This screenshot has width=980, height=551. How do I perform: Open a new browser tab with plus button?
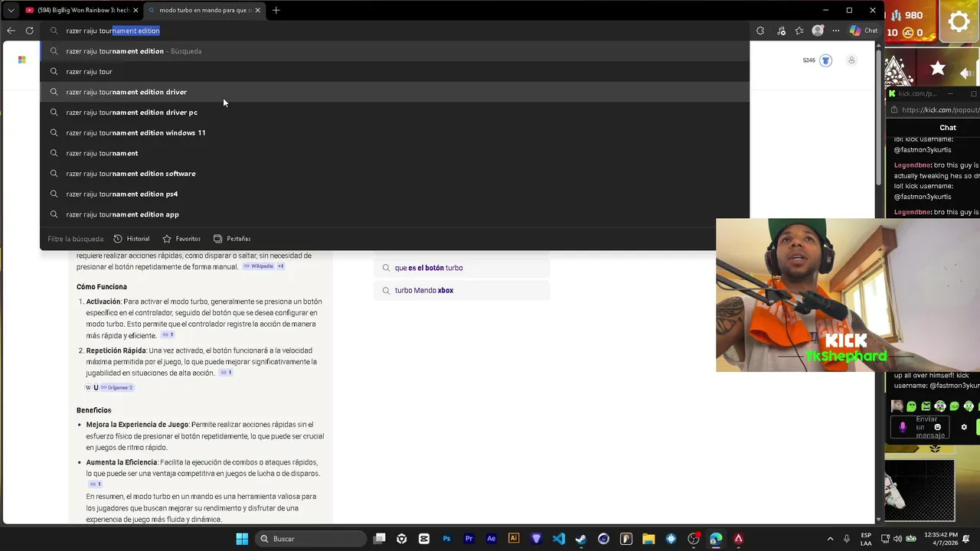point(276,10)
